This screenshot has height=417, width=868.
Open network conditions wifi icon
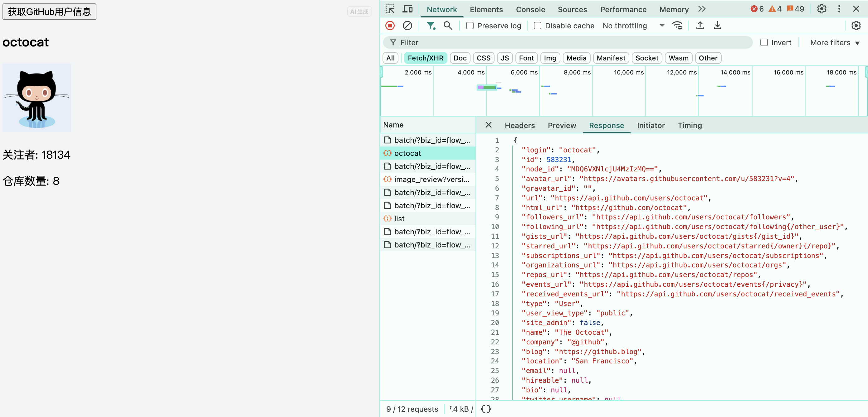[677, 26]
